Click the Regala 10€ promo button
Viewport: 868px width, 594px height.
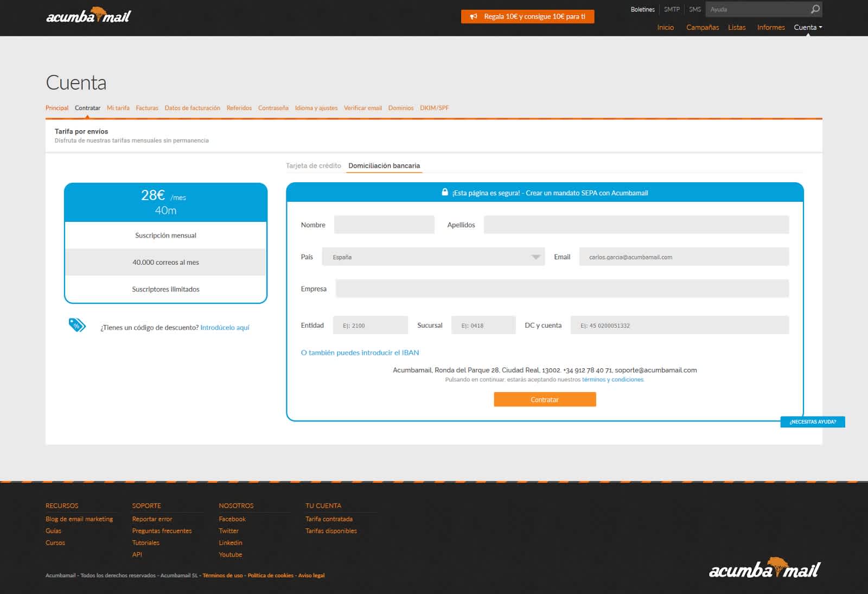click(x=527, y=17)
